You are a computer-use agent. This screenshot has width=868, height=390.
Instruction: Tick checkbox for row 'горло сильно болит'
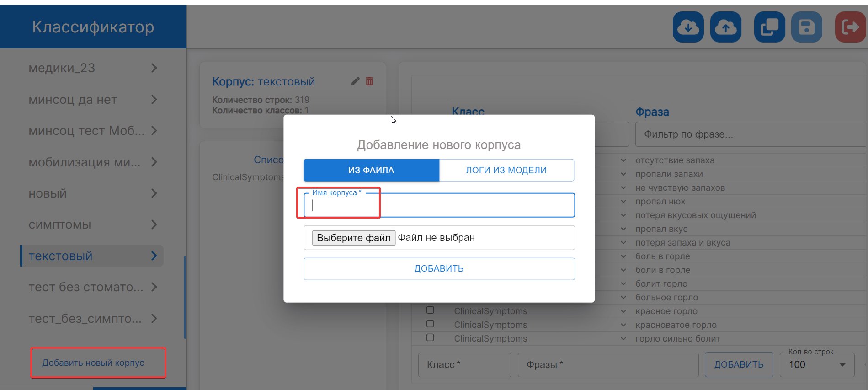pyautogui.click(x=430, y=337)
